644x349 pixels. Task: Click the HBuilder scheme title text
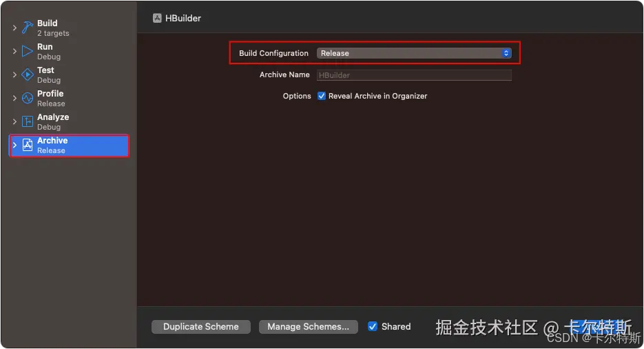[x=183, y=18]
